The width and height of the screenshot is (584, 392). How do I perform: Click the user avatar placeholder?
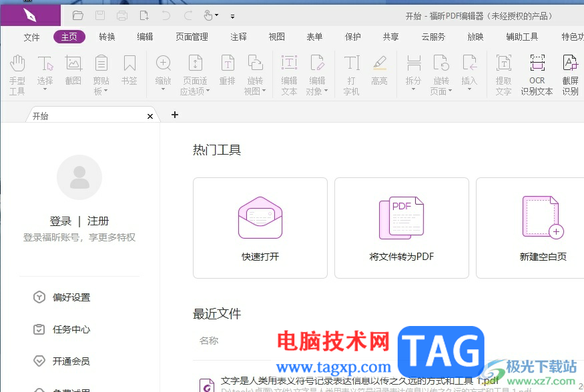click(x=79, y=177)
